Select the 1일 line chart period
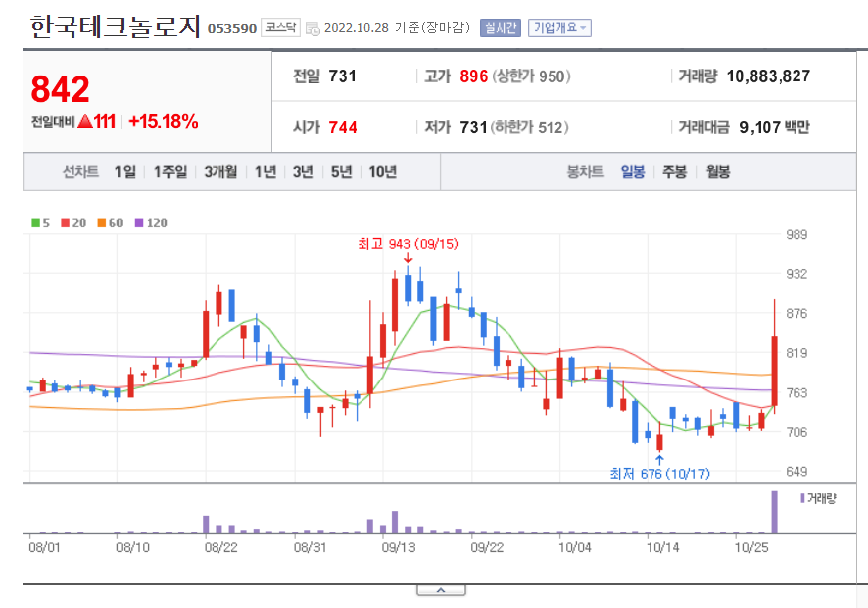Viewport: 868px width, 608px height. 125,172
